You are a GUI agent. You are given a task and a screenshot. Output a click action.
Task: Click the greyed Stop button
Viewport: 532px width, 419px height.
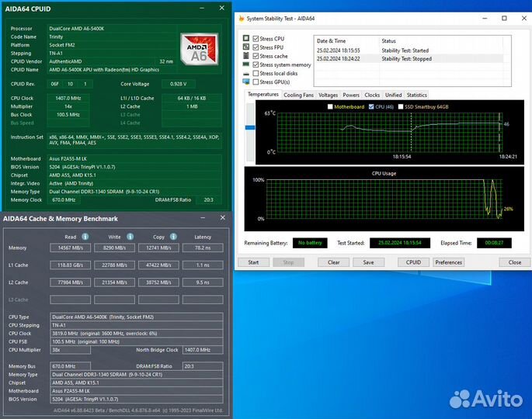point(288,262)
